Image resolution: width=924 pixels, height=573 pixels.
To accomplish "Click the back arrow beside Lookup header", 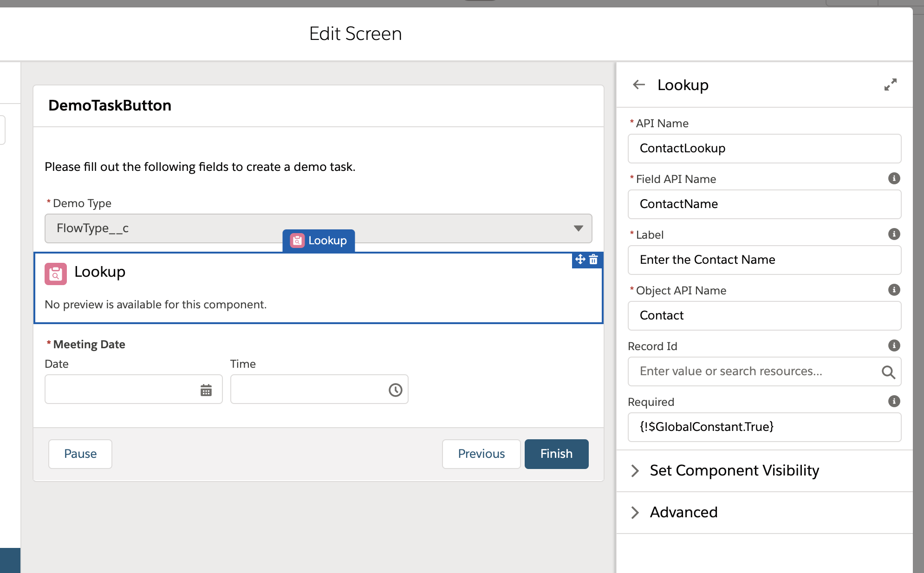I will (x=639, y=85).
